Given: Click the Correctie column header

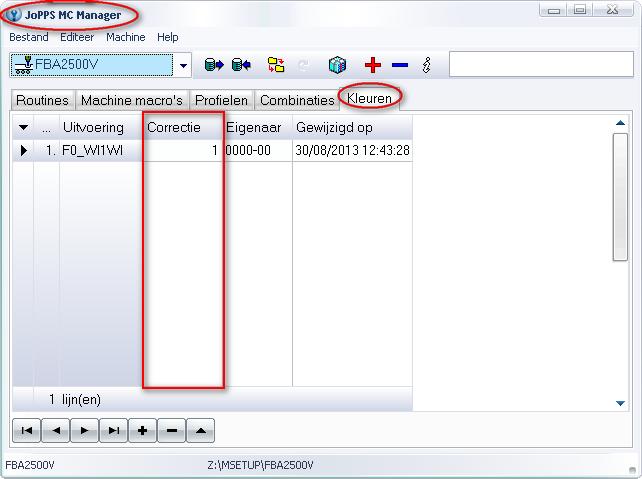Looking at the screenshot, I should click(183, 127).
